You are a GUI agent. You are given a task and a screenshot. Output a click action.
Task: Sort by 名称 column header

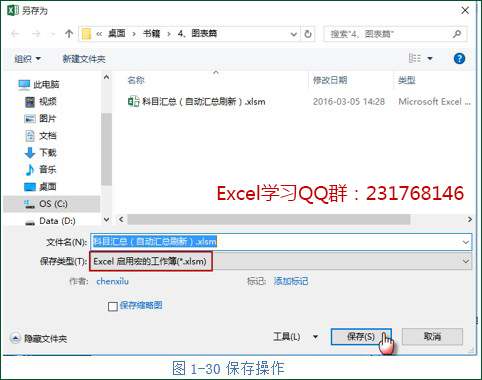(136, 80)
